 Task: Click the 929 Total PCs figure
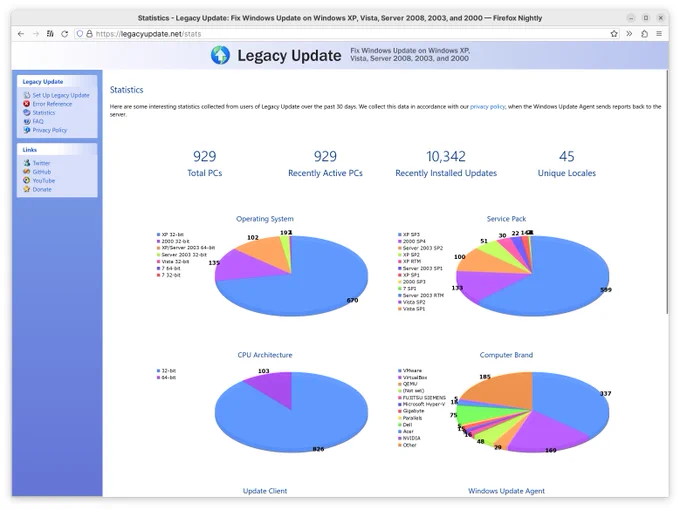coord(204,156)
